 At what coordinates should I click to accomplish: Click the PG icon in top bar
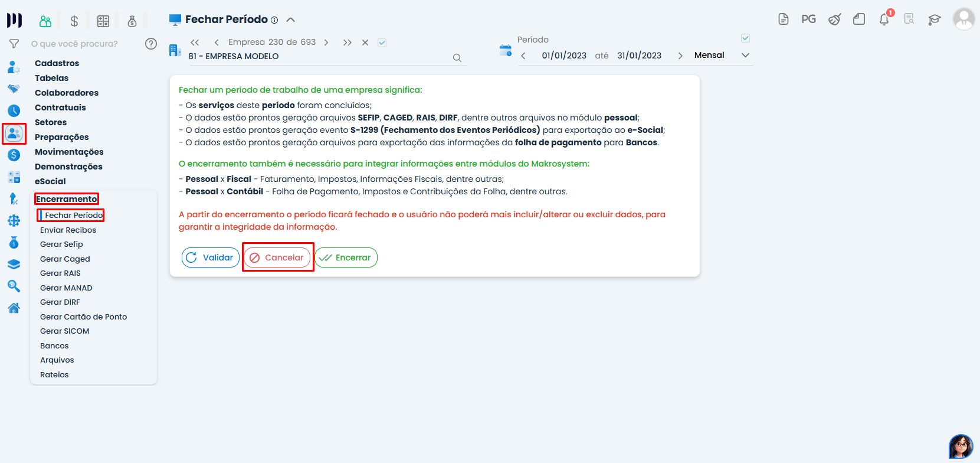click(x=809, y=19)
